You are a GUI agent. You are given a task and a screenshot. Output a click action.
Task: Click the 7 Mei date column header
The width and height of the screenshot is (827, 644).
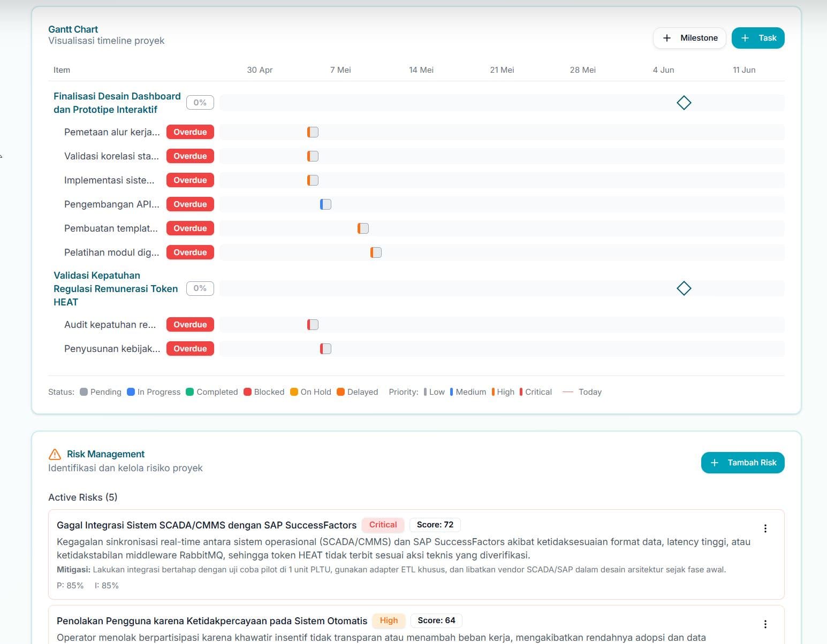[340, 70]
